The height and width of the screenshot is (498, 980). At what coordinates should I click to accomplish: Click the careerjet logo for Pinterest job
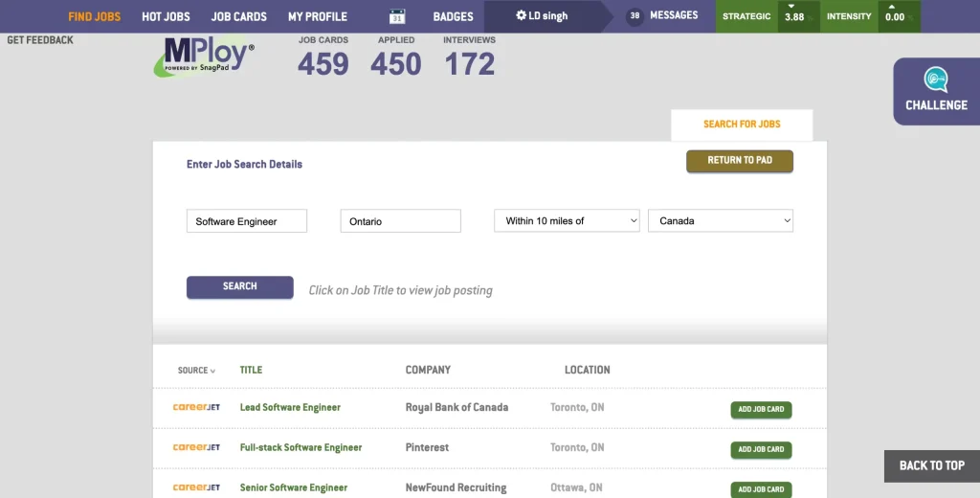(196, 447)
